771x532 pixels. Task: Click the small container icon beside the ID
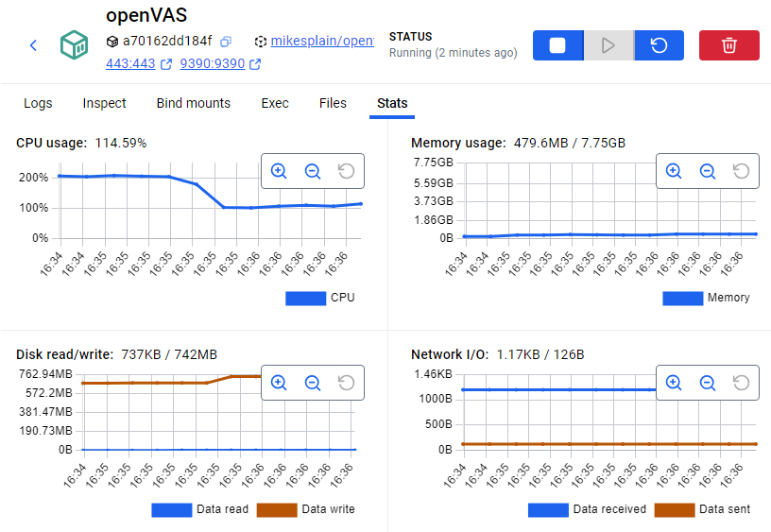112,42
